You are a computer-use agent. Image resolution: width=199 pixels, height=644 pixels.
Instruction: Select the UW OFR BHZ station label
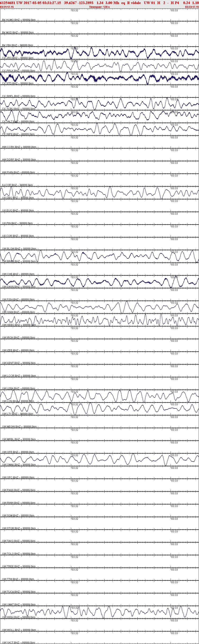tap(18, 452)
